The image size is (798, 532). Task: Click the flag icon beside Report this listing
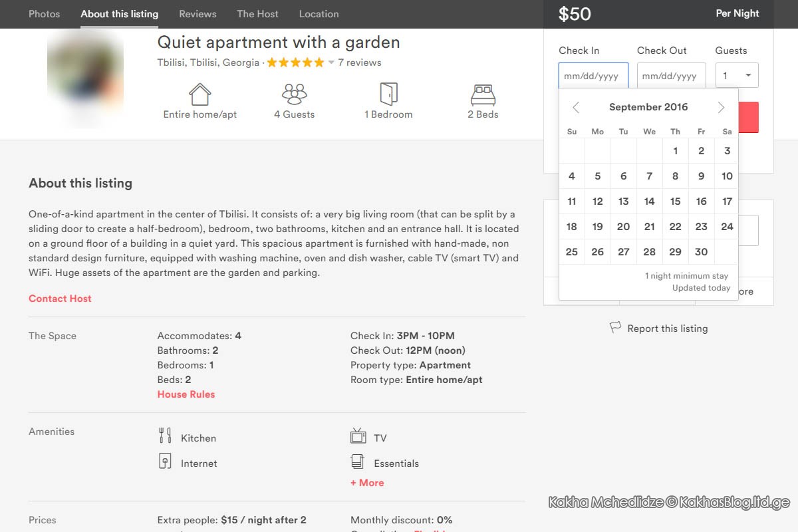(x=615, y=328)
